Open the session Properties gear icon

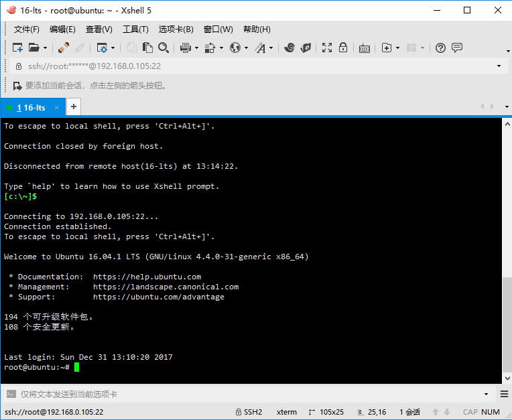coord(102,48)
